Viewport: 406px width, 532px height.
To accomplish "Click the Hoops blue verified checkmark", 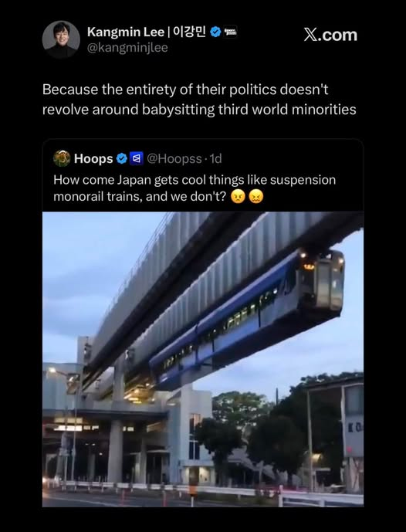I will [x=121, y=158].
